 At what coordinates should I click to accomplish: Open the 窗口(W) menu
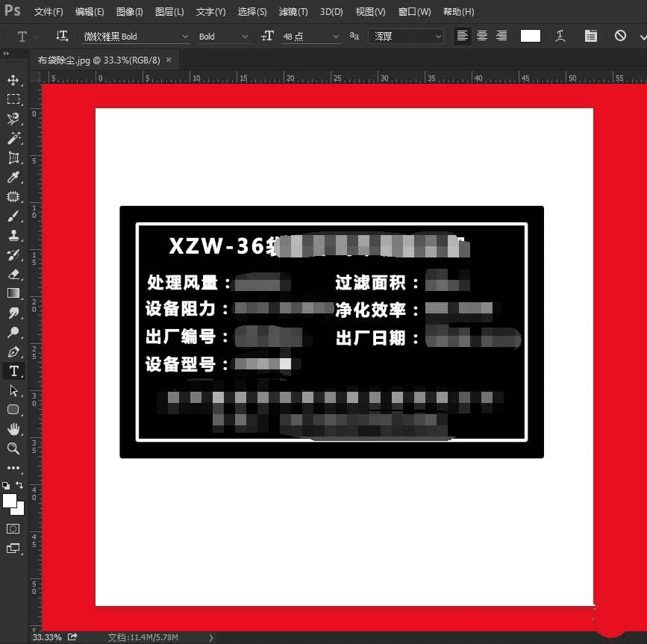[x=414, y=11]
